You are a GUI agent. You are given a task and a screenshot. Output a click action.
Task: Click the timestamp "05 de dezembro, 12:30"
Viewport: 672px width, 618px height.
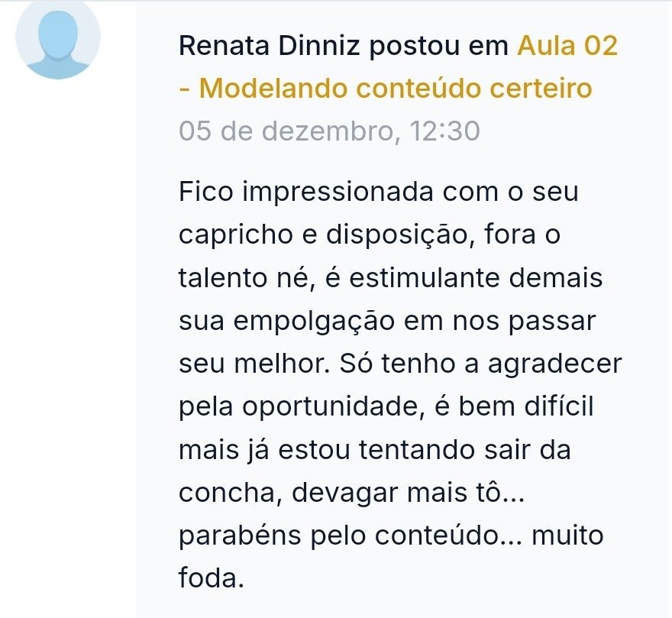point(329,131)
